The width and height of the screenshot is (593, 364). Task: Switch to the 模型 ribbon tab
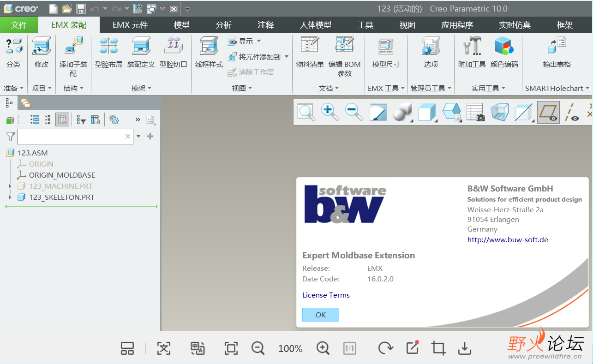[182, 25]
